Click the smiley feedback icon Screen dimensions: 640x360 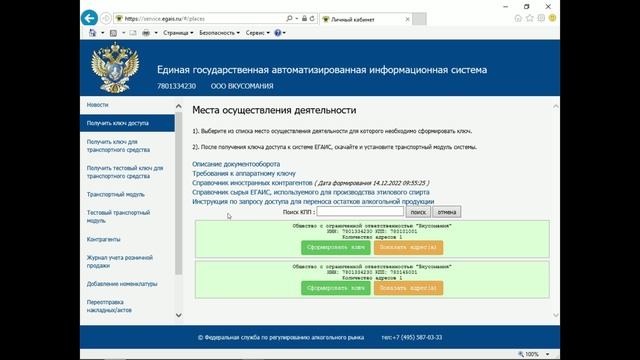pyautogui.click(x=553, y=18)
